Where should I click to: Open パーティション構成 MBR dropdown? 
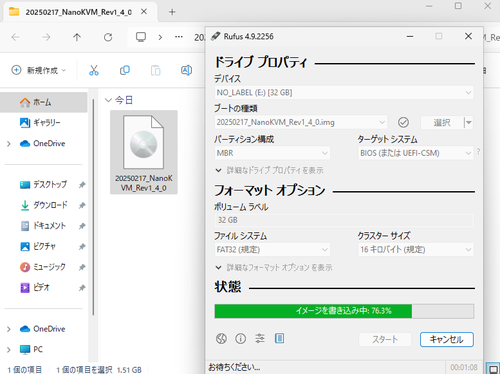[x=272, y=153]
